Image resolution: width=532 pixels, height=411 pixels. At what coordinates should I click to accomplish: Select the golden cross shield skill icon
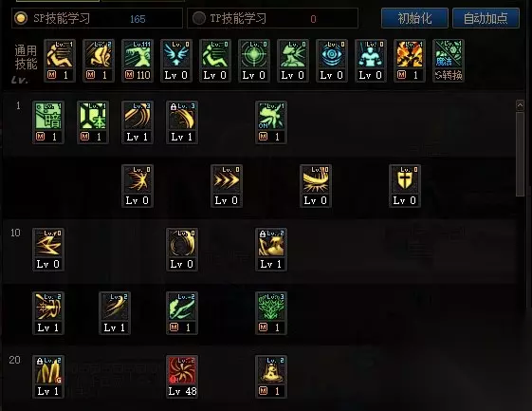(x=405, y=186)
